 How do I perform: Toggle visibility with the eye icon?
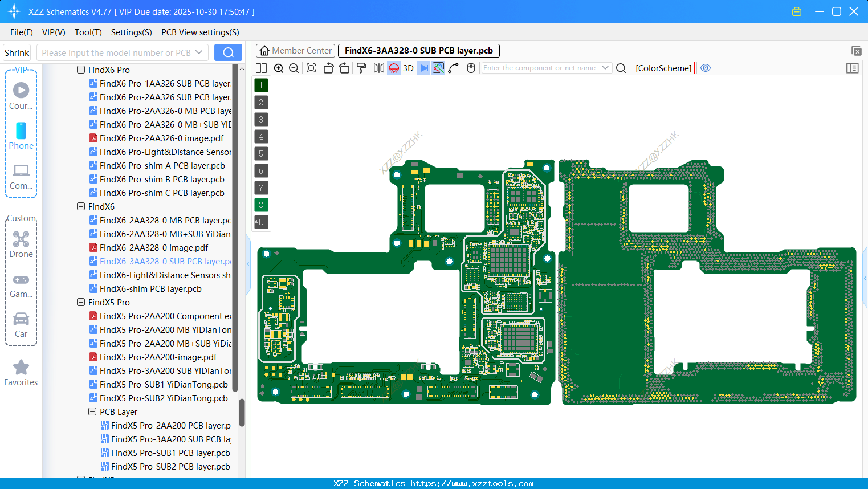706,68
